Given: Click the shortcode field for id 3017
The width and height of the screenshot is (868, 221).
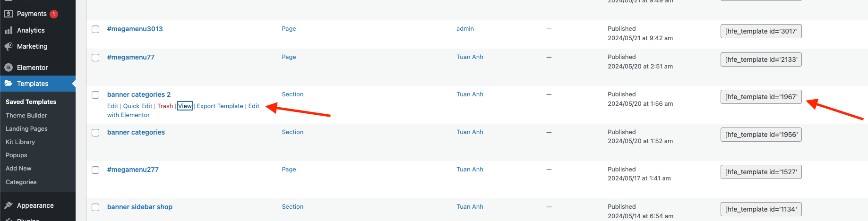Looking at the screenshot, I should coord(761,31).
